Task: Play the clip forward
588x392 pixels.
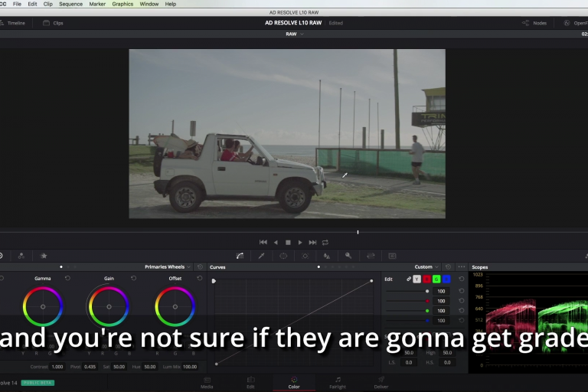Action: click(300, 243)
